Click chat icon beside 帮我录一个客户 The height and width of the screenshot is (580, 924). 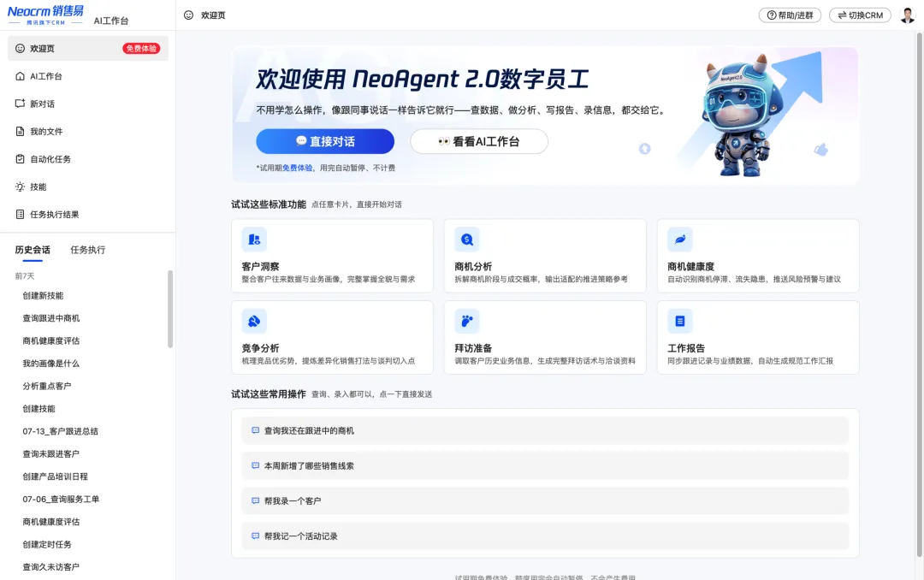(255, 500)
